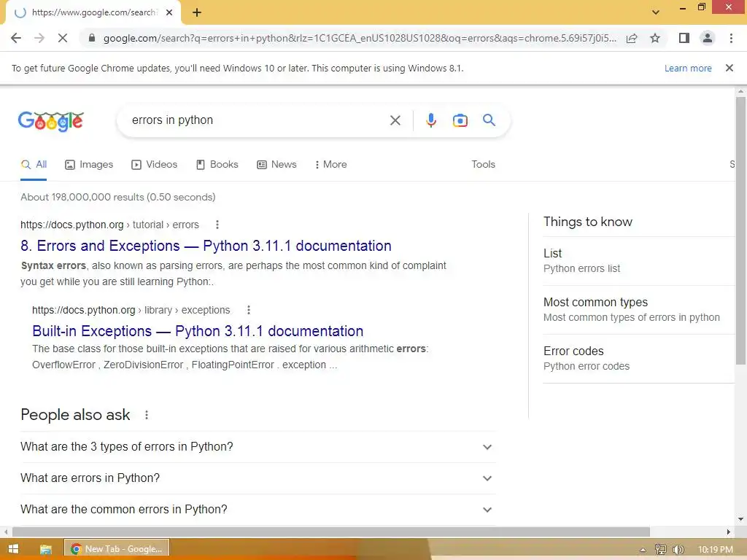
Task: Open 'Most common types' things to know
Action: tap(638, 309)
